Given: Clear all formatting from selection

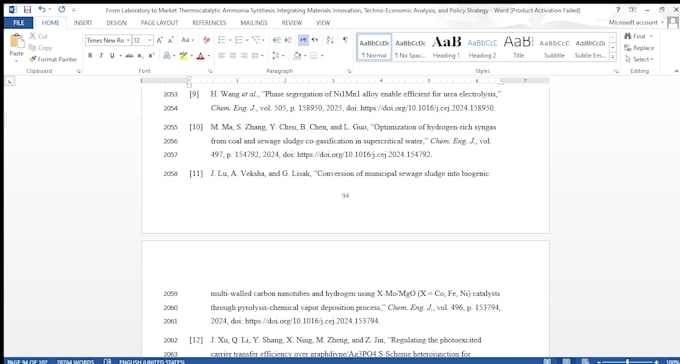Looking at the screenshot, I should pos(206,40).
